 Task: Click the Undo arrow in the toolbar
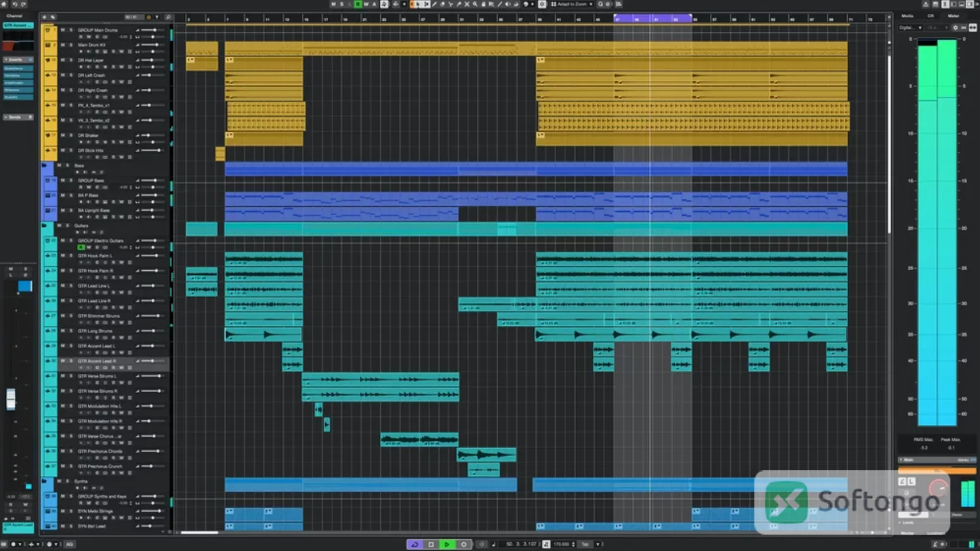(x=15, y=4)
